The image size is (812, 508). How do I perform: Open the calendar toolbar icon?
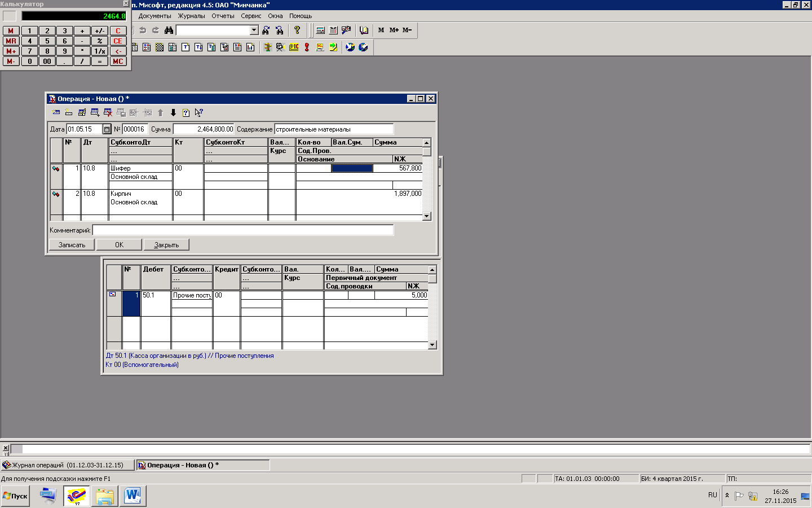coord(333,30)
